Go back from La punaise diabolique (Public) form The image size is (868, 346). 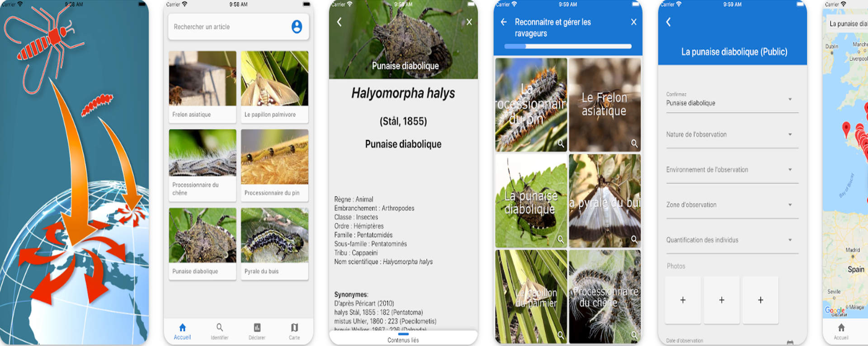[669, 22]
